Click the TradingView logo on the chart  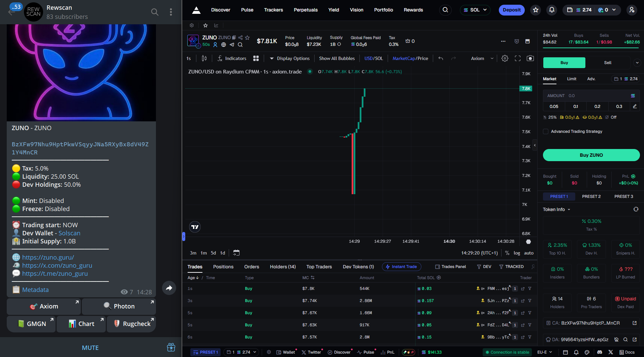click(x=195, y=227)
